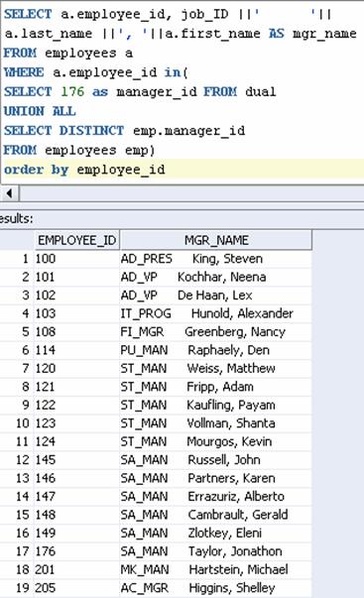This screenshot has width=364, height=598.
Task: Select the Kochhar, Neena result cell
Action: [x=215, y=278]
